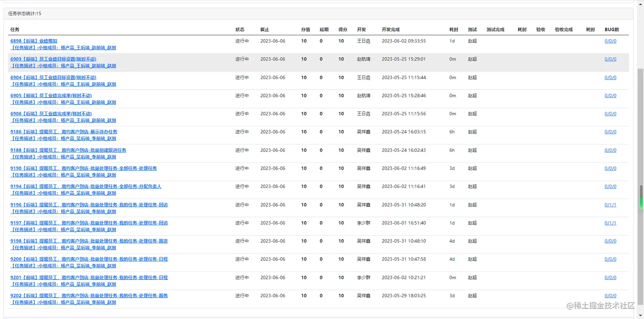Click the 测试完成 column header
Image resolution: width=644 pixels, height=319 pixels.
point(495,30)
